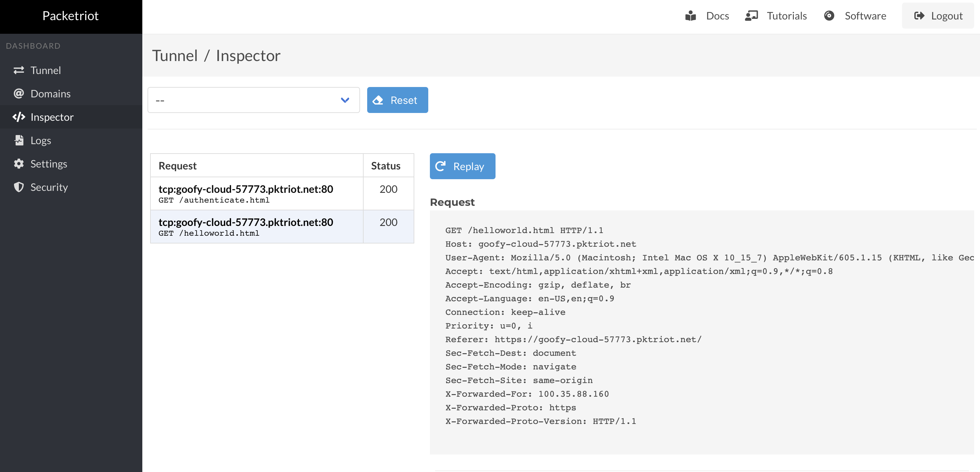Click the Reset button label
980x472 pixels.
[x=404, y=100]
